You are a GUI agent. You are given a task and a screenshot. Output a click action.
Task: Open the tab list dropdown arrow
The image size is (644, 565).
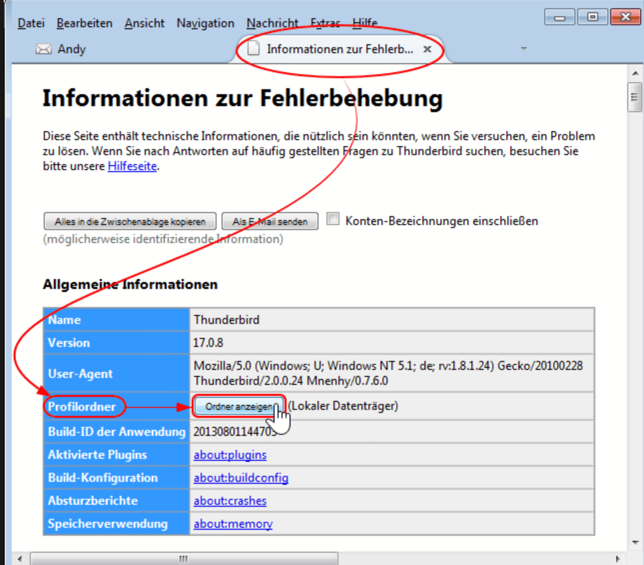(x=524, y=48)
